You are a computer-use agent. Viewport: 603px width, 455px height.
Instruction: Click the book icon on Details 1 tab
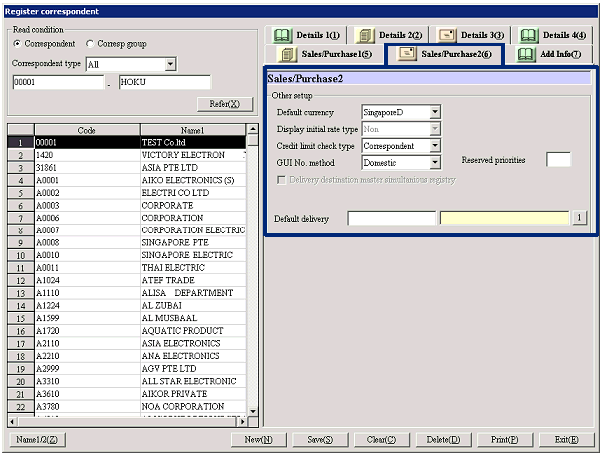(x=282, y=35)
